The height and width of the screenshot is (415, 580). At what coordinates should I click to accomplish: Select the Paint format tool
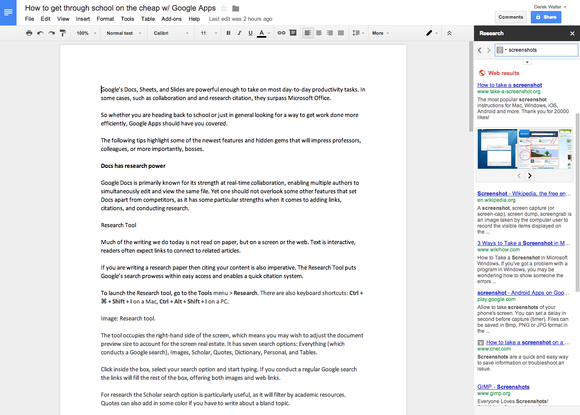tap(63, 33)
